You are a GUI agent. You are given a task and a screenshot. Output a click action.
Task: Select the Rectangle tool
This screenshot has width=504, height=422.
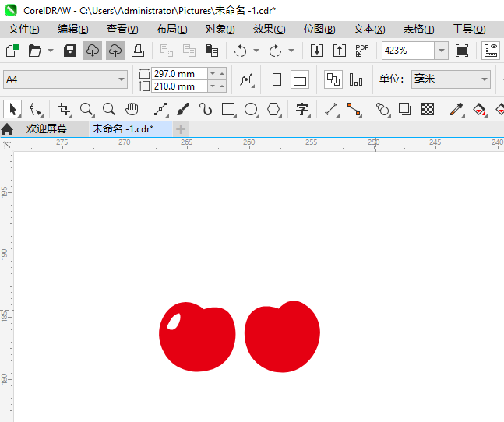click(228, 109)
